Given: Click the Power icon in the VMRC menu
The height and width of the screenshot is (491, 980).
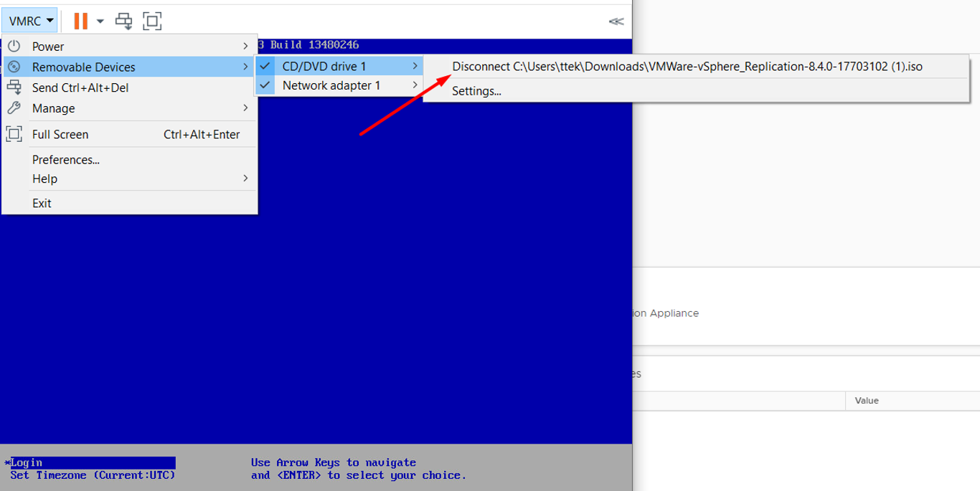Looking at the screenshot, I should 14,47.
